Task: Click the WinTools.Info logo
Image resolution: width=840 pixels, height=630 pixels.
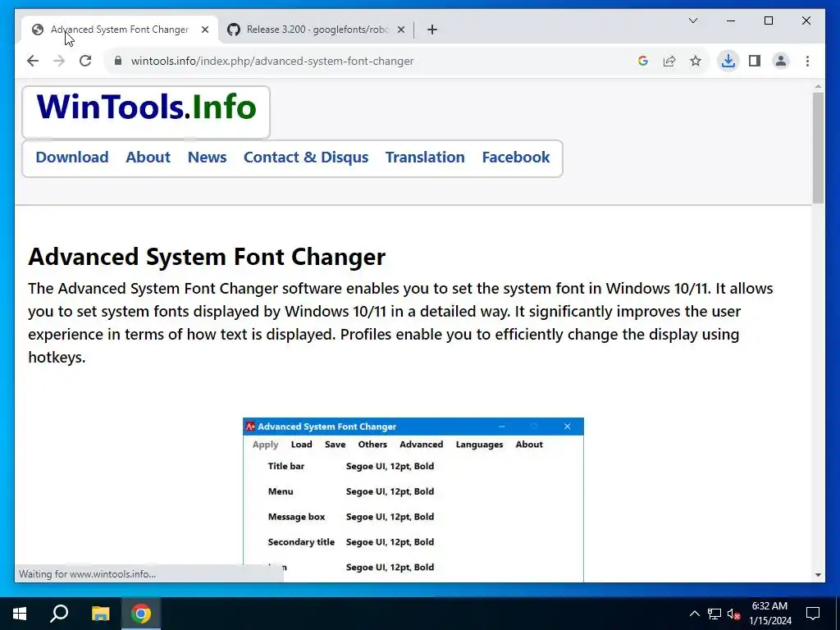Action: coord(146,107)
